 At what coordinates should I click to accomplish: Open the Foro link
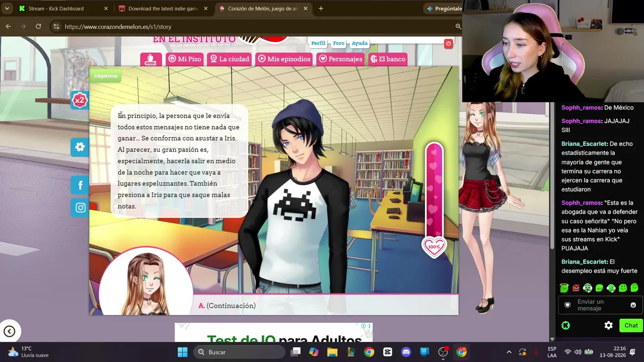(x=339, y=43)
